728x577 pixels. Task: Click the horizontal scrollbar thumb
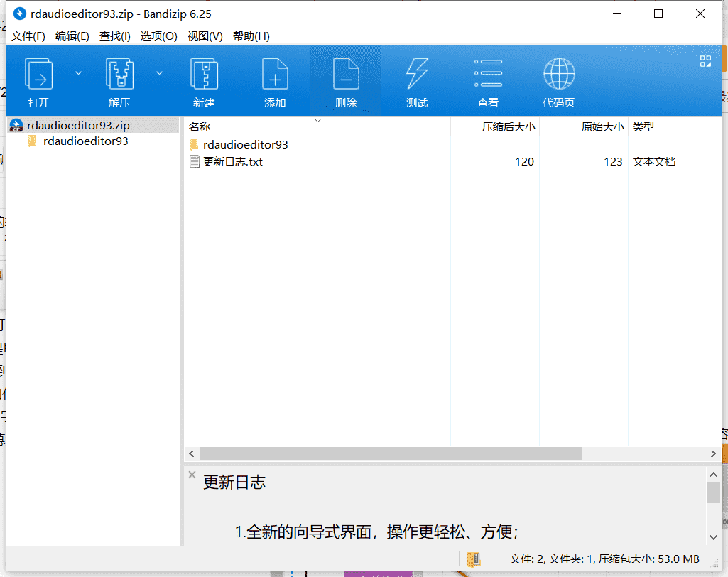[391, 454]
